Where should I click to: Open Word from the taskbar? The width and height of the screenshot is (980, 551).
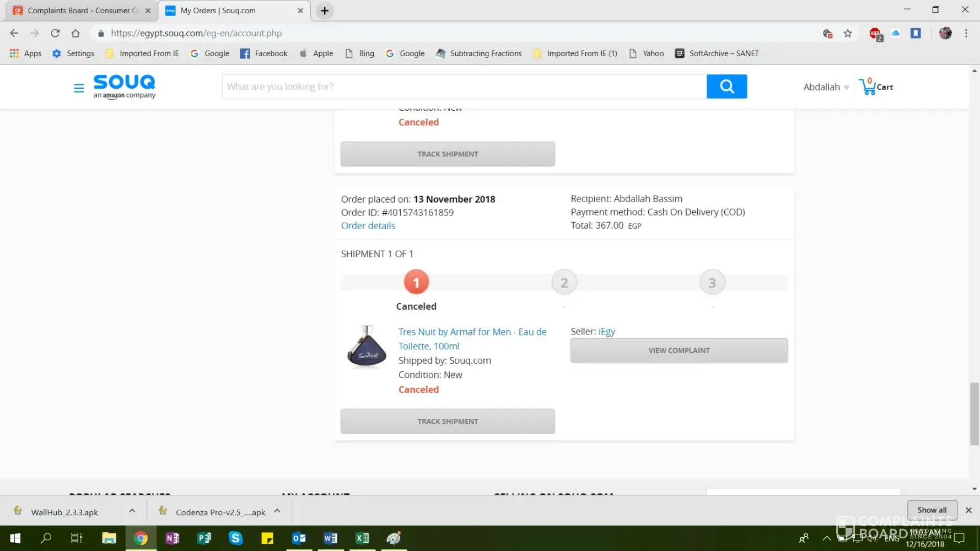tap(331, 538)
